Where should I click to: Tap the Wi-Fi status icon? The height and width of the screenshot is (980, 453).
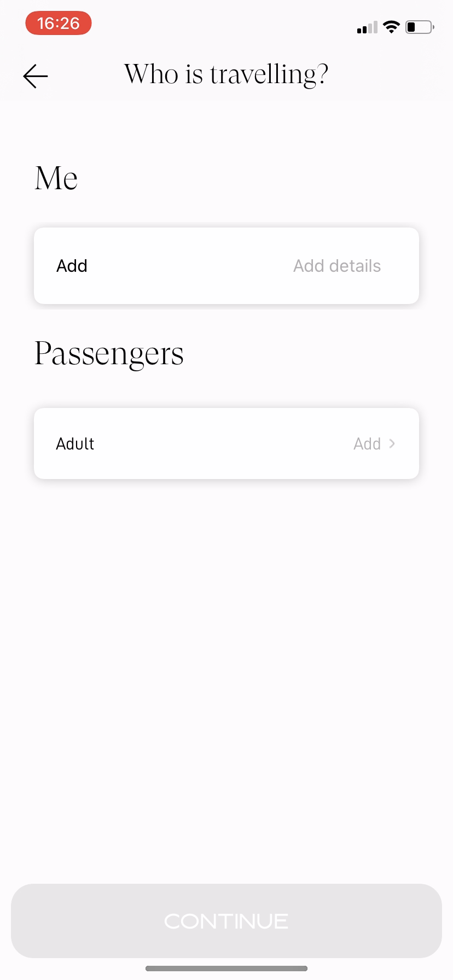(391, 27)
